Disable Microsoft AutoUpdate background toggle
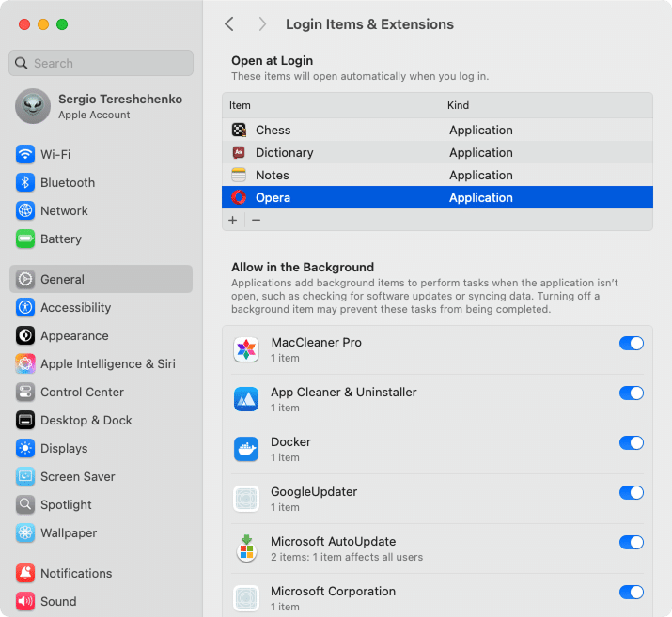This screenshot has width=672, height=617. (x=632, y=543)
